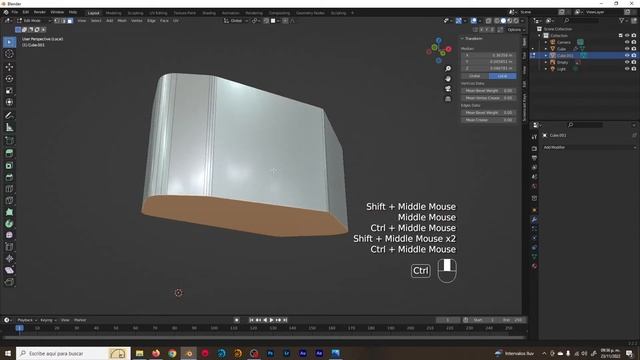The height and width of the screenshot is (360, 640).
Task: Select the Move tool
Action: (9, 67)
